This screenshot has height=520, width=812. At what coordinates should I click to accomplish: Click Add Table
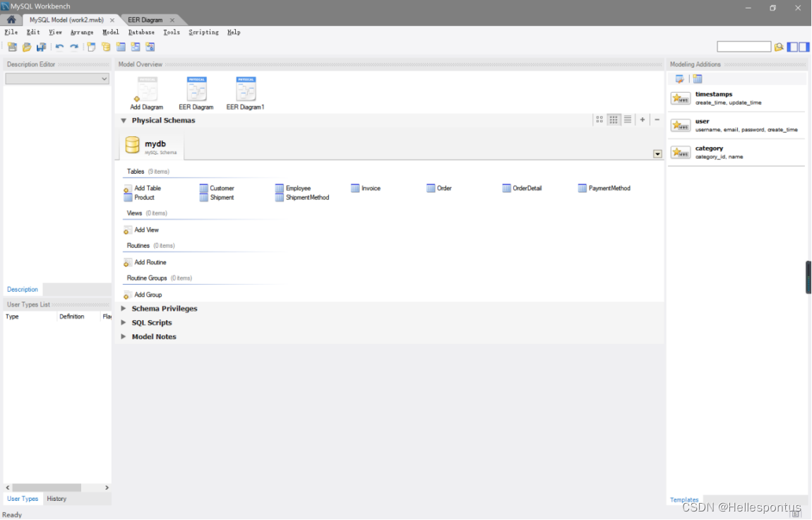[143, 188]
